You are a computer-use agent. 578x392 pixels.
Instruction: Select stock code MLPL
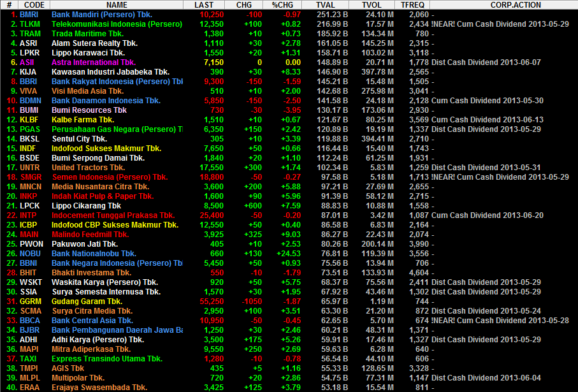[29, 379]
